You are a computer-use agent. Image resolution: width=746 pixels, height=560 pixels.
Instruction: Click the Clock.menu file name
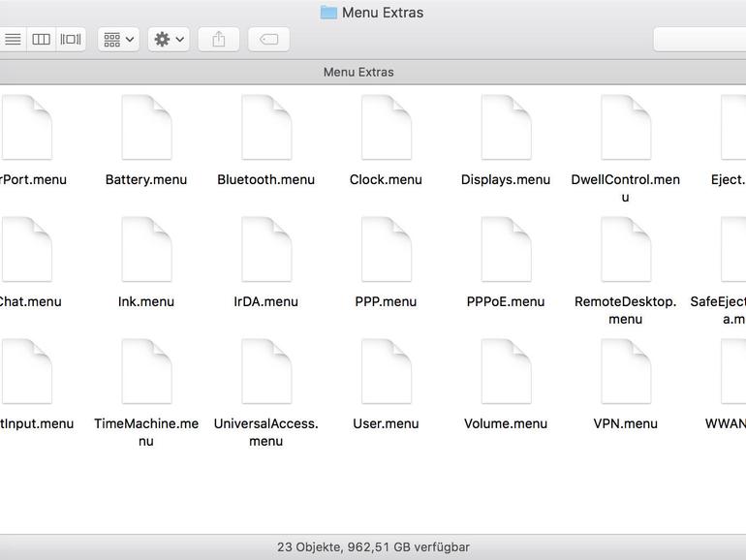(386, 180)
